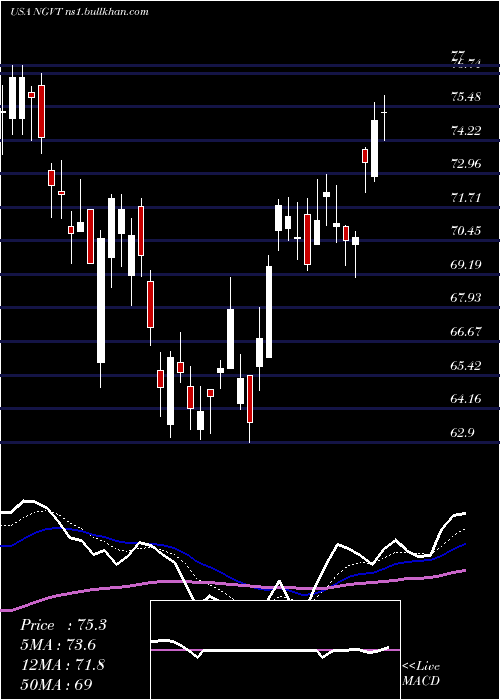Click the '12MA : 71.8' readout
This screenshot has width=500, height=700.
[x=62, y=665]
